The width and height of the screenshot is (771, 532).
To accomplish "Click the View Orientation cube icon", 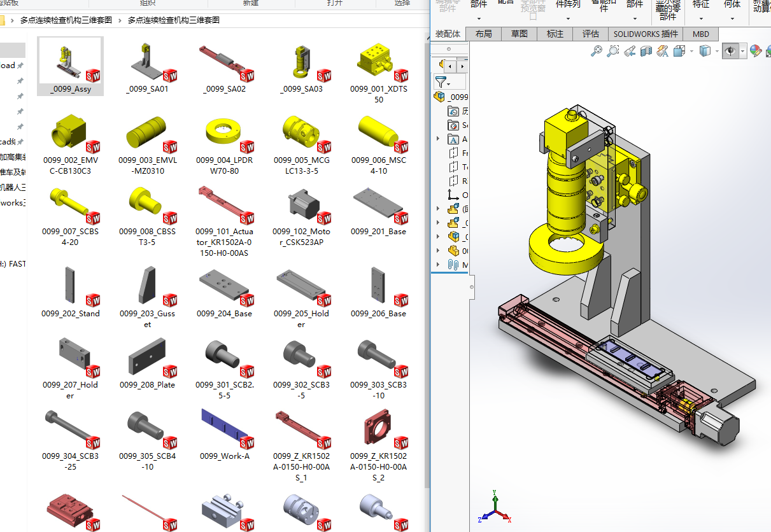I will tap(679, 52).
